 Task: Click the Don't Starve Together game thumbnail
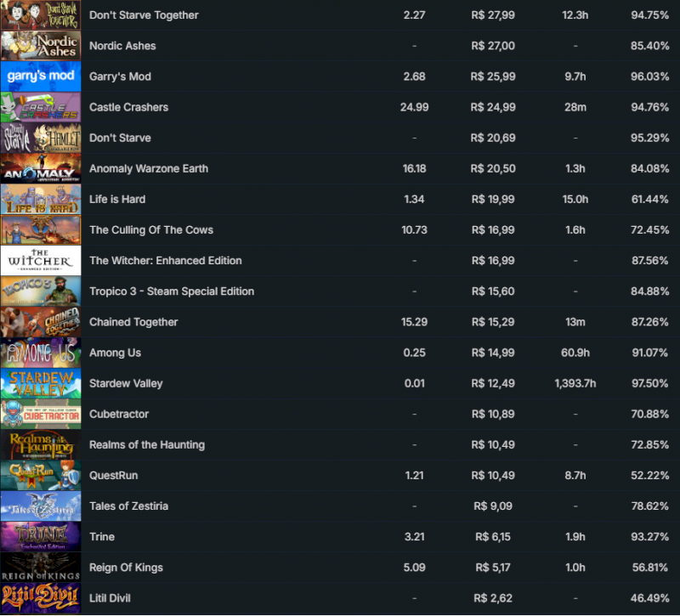(41, 15)
